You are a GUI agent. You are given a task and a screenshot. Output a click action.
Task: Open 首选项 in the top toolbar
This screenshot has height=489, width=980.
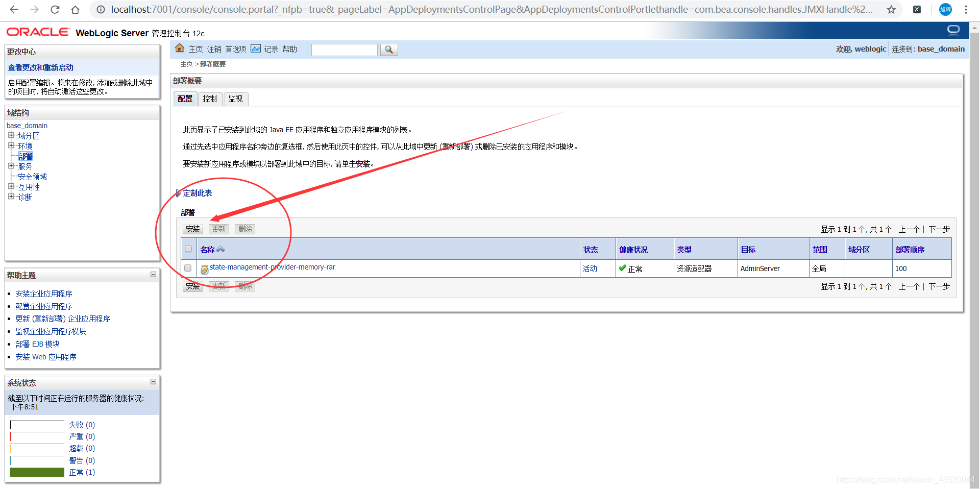[236, 49]
